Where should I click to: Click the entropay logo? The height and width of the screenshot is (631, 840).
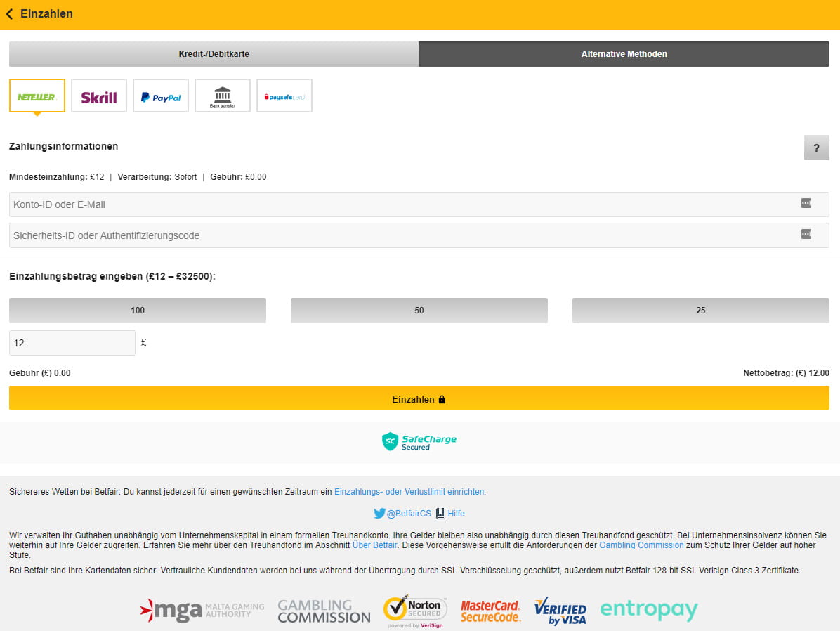pyautogui.click(x=649, y=610)
